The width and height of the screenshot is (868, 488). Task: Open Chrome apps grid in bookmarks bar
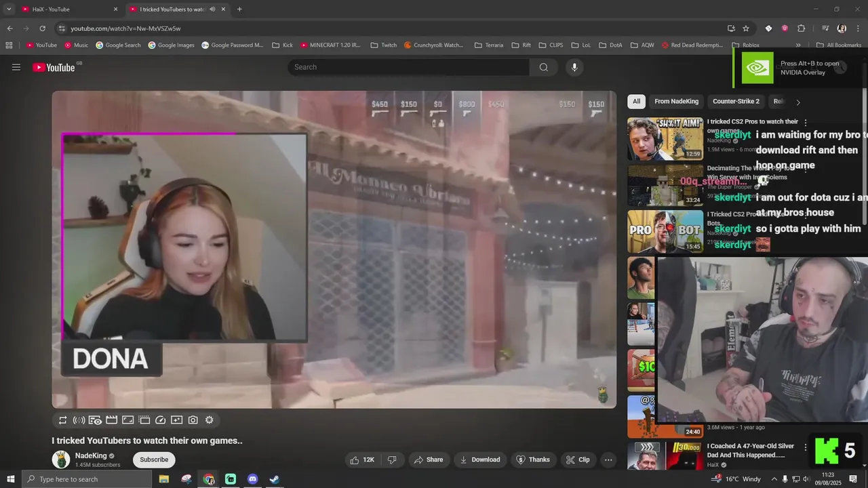pyautogui.click(x=9, y=45)
